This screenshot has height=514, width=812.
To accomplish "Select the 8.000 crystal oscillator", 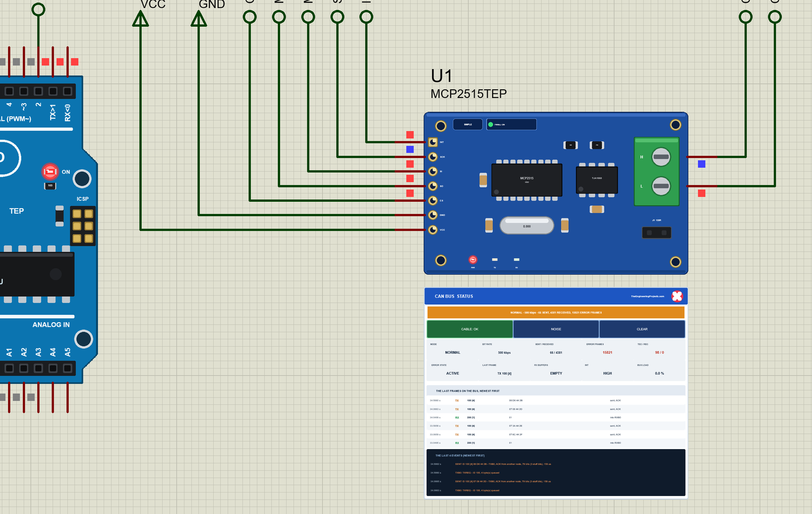I will [526, 226].
